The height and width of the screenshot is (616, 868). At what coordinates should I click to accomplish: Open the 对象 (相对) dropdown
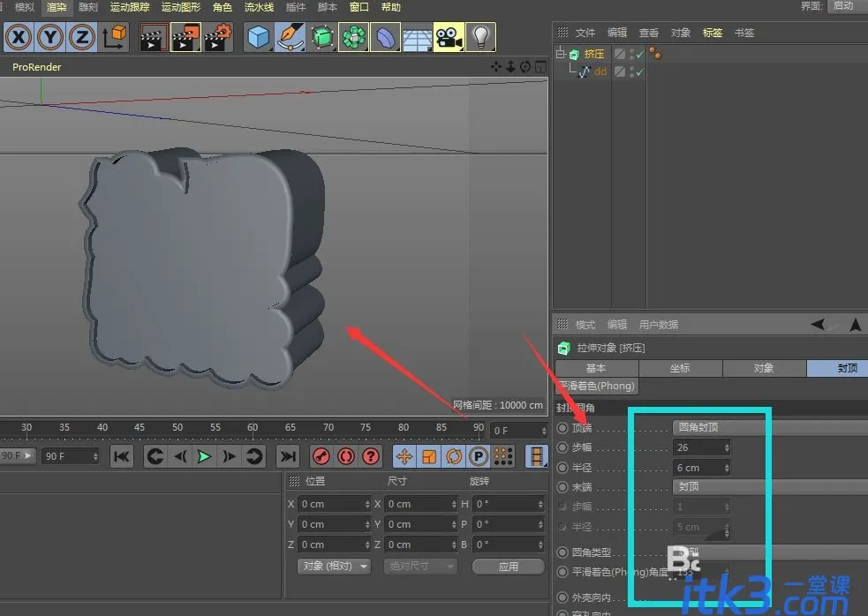(334, 567)
